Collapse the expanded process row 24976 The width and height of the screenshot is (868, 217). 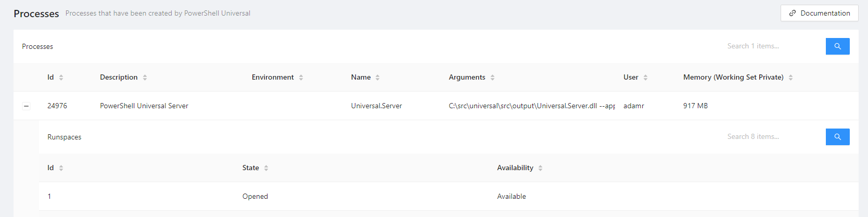point(26,106)
